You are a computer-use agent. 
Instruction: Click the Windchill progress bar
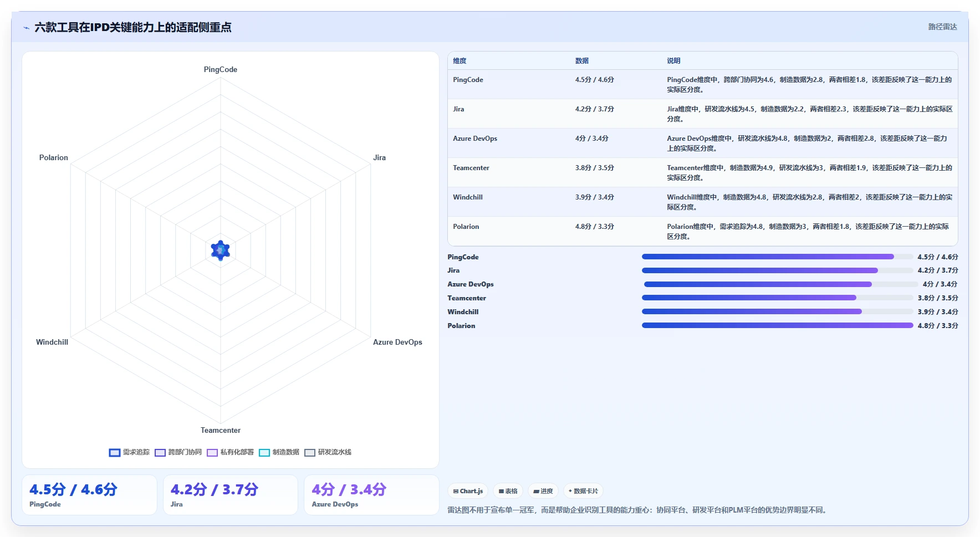pyautogui.click(x=777, y=311)
